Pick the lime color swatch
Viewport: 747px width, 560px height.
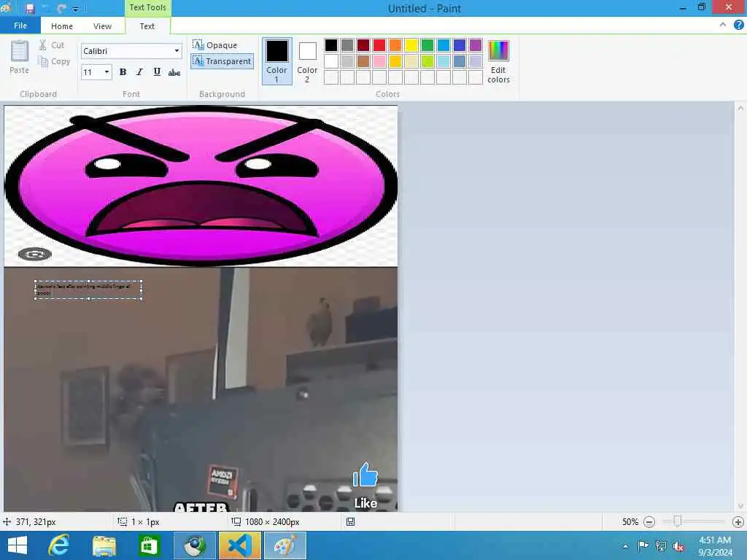pyautogui.click(x=427, y=61)
